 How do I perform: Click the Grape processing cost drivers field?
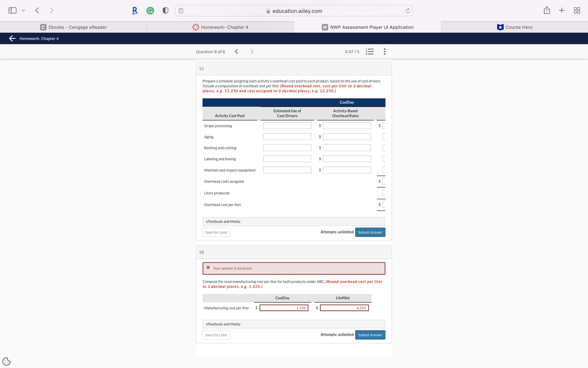tap(287, 126)
